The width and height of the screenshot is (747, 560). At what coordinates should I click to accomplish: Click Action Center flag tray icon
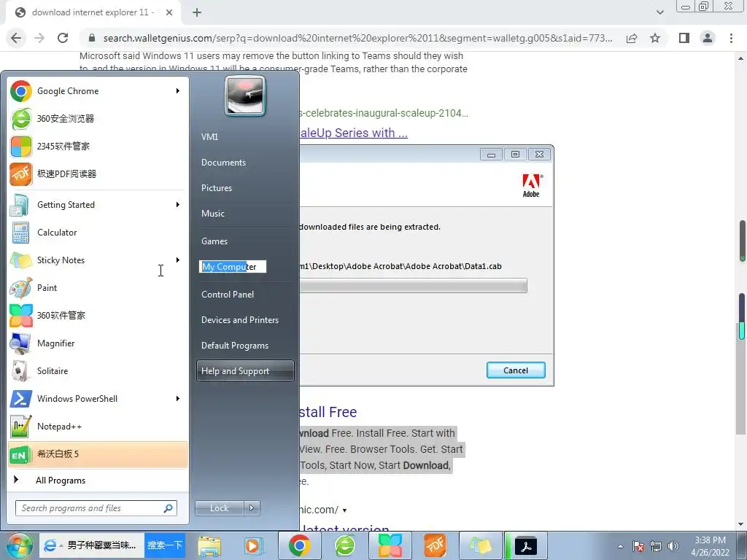pyautogui.click(x=638, y=546)
